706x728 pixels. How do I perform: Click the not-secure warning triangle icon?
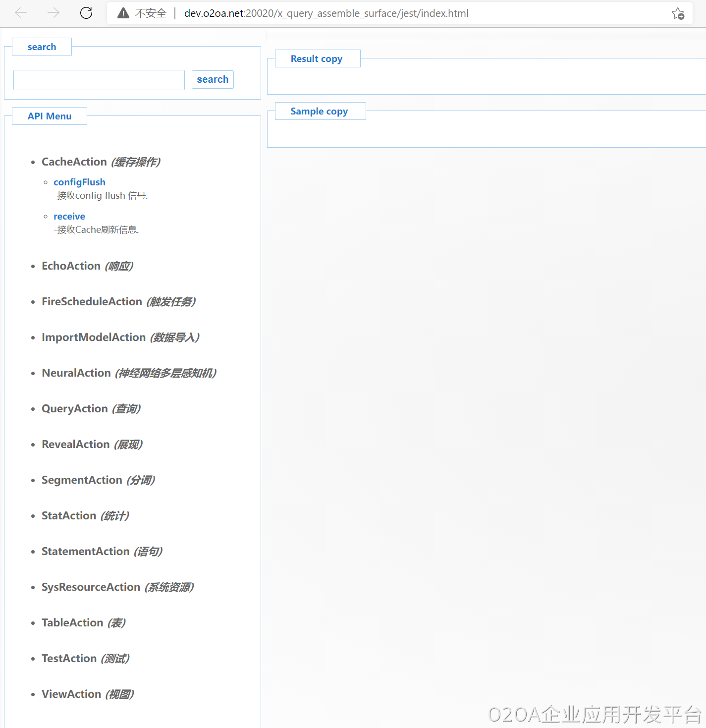tap(123, 13)
